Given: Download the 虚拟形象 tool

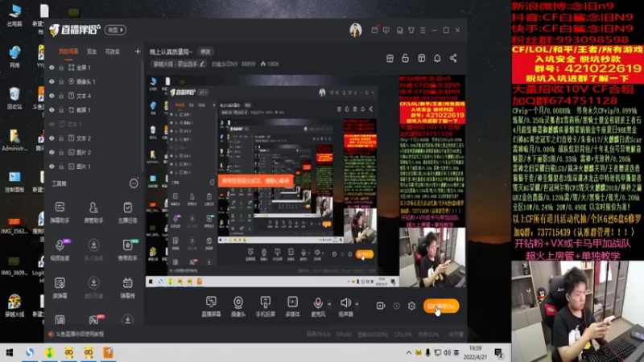Looking at the screenshot, I should pos(93,287).
